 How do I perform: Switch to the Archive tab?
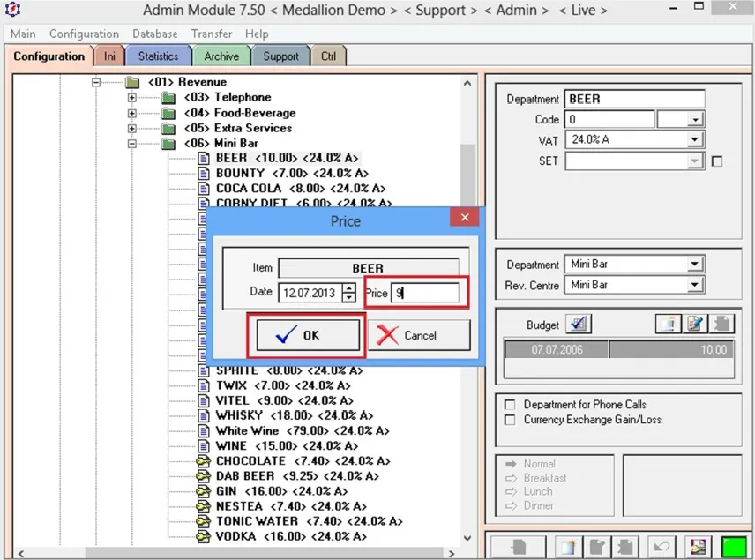[221, 56]
